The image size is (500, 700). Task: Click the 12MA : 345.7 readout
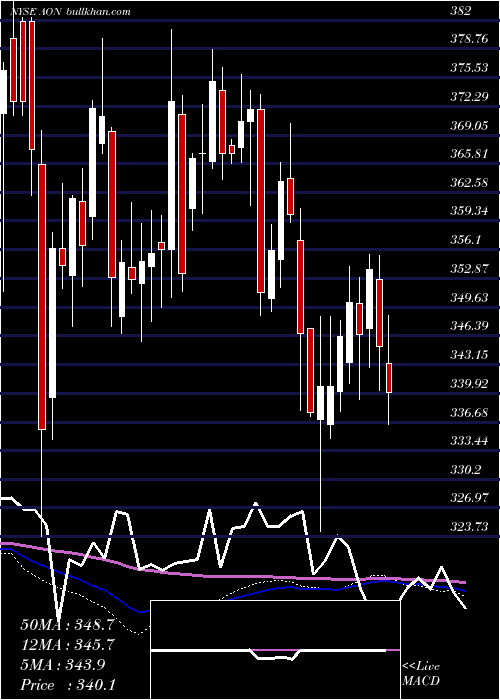coord(67,645)
